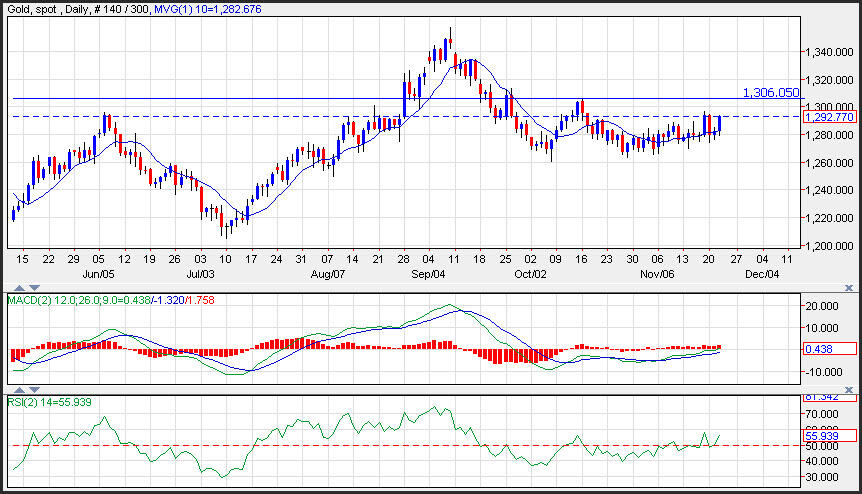Click the 1,292.770 current price tag

829,117
